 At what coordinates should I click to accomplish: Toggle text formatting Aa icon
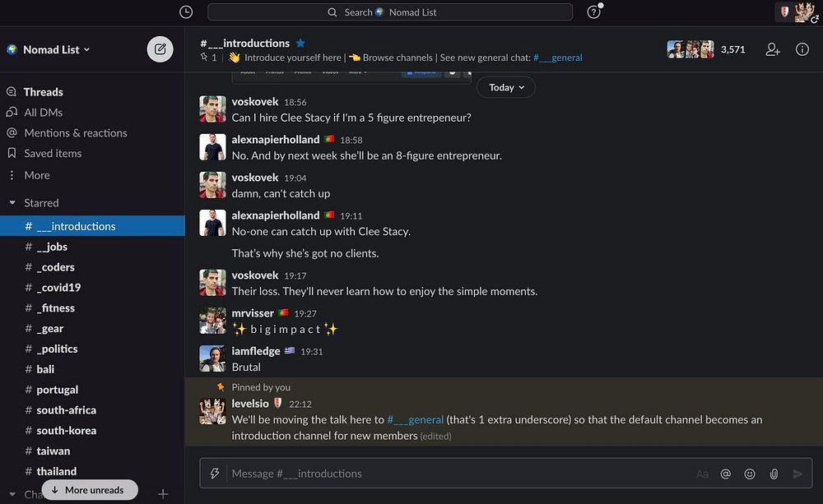click(702, 474)
